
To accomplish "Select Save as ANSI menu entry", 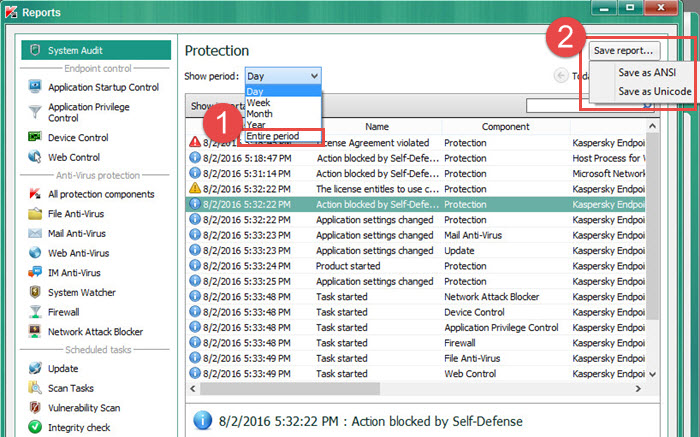I will tap(647, 72).
